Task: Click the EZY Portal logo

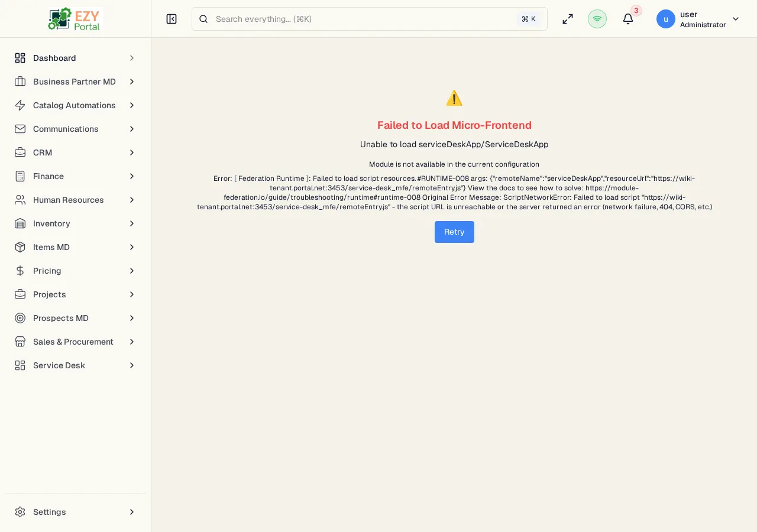Action: pyautogui.click(x=75, y=19)
